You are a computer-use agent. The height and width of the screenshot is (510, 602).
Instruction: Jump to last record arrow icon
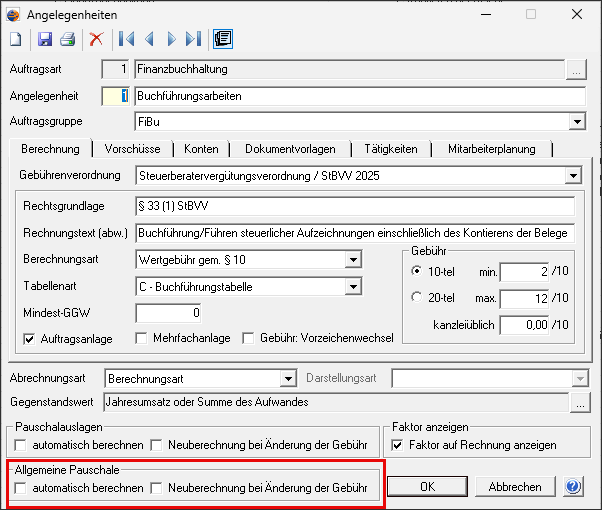click(194, 39)
